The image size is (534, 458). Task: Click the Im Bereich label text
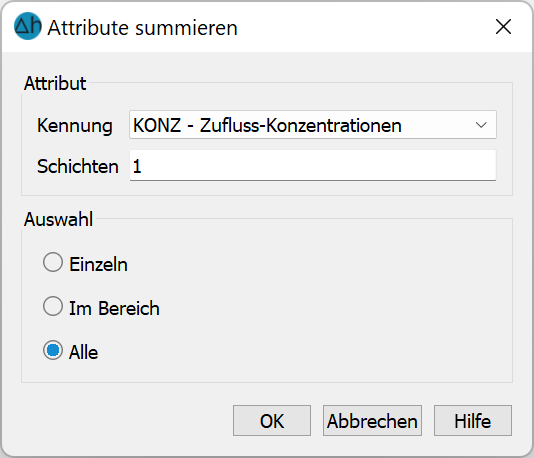click(114, 308)
